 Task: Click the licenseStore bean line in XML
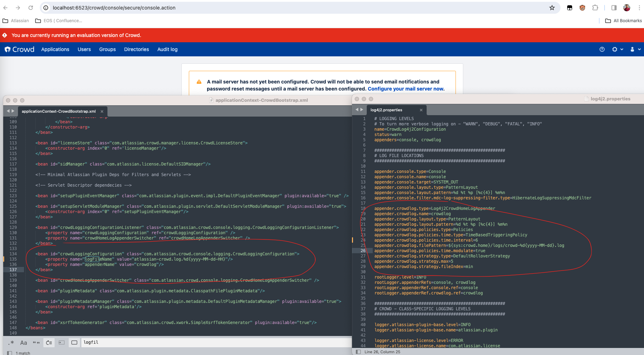pos(142,143)
